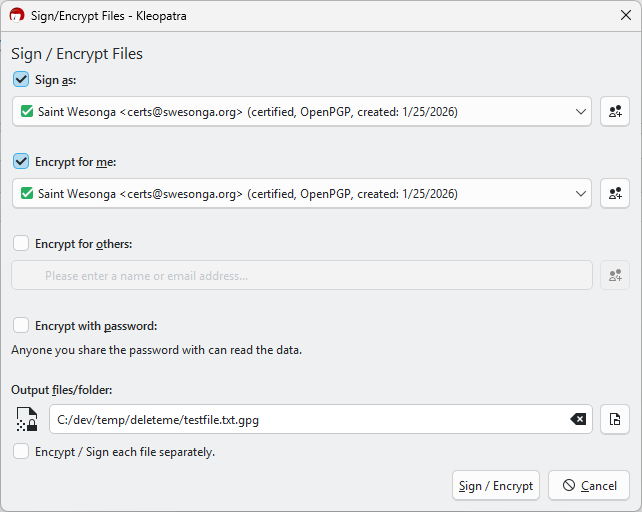Click the Kleopatra app icon in title bar
Screen dimensions: 642x512
coord(16,16)
